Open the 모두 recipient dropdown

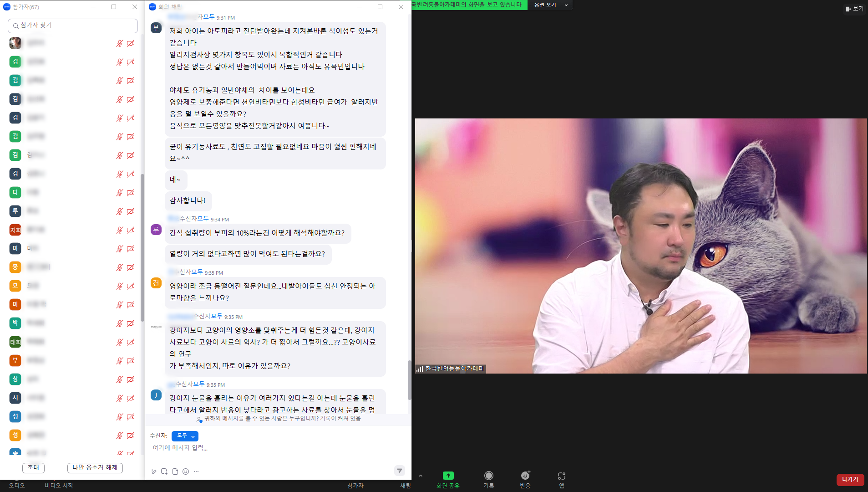point(185,436)
